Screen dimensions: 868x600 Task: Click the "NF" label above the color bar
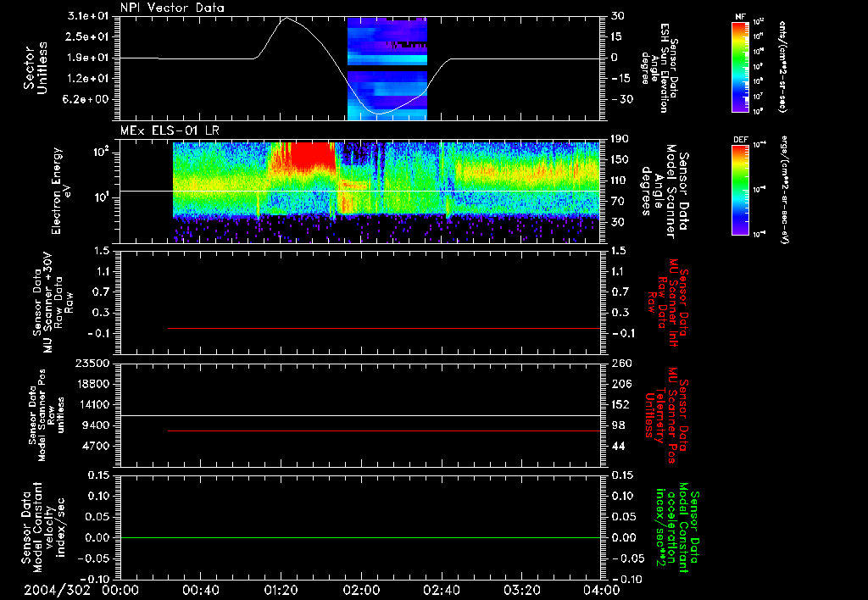pos(740,17)
